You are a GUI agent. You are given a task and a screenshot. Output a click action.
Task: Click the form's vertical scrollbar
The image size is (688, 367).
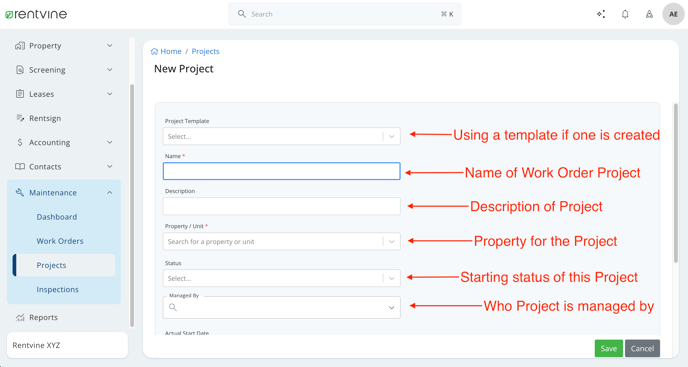(676, 183)
